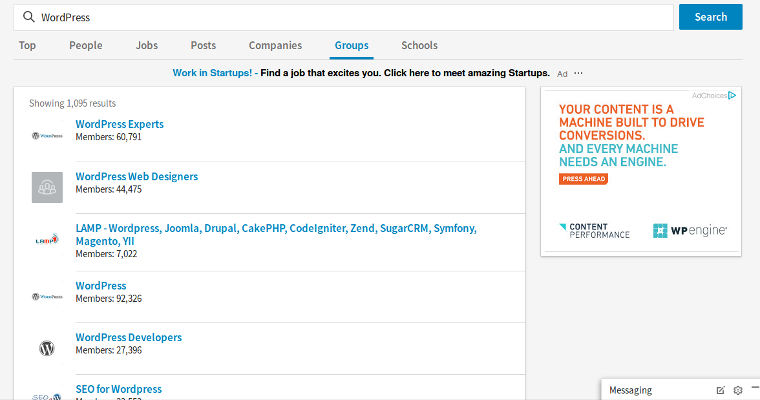Click the small Ad label beside the banner
Image resolution: width=760 pixels, height=400 pixels.
point(562,74)
